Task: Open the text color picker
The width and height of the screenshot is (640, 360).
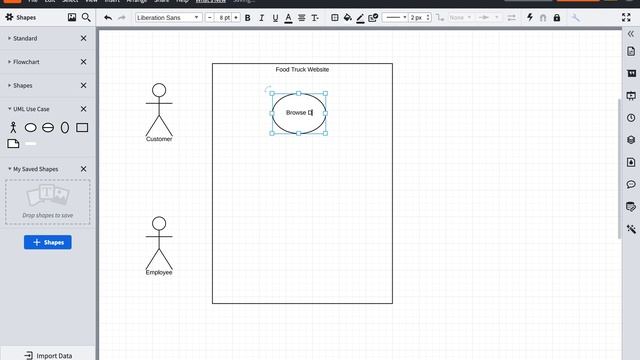Action: click(288, 18)
